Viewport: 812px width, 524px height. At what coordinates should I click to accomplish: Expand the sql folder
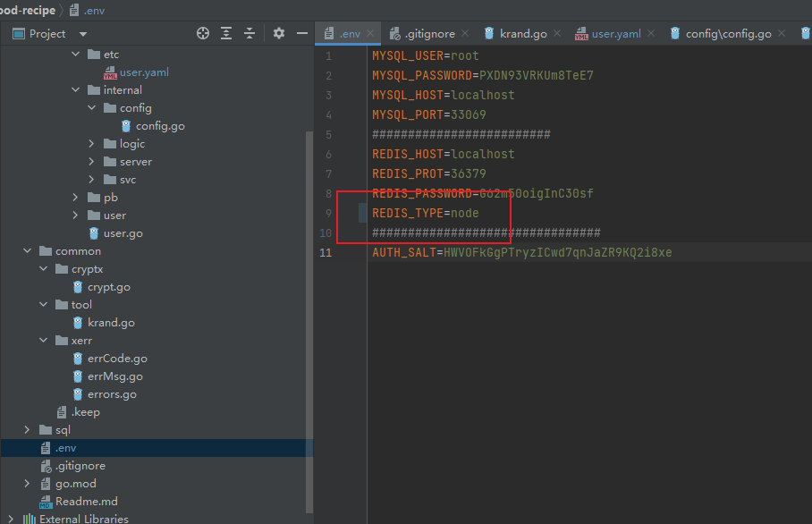(28, 429)
